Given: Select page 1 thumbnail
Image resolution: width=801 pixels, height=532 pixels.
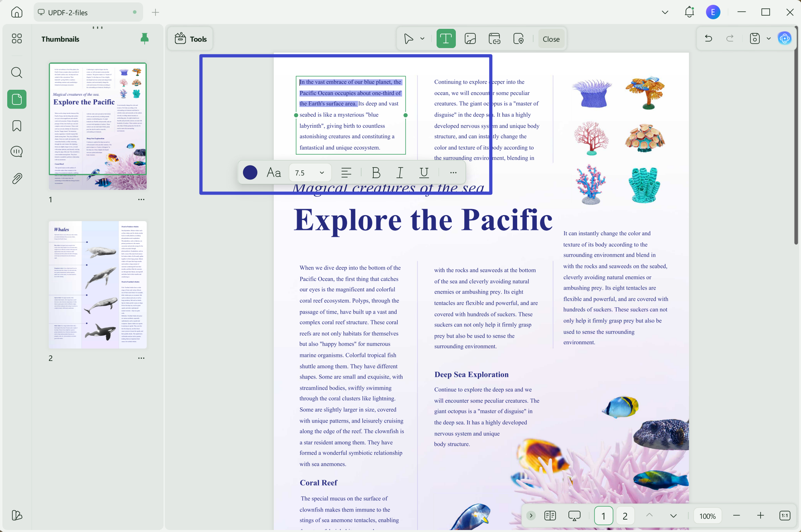Looking at the screenshot, I should pos(98,126).
